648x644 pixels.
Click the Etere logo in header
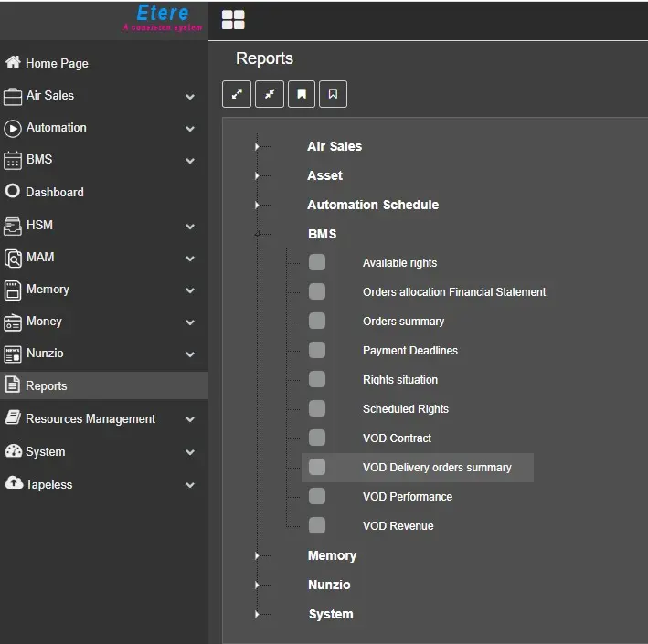click(162, 16)
